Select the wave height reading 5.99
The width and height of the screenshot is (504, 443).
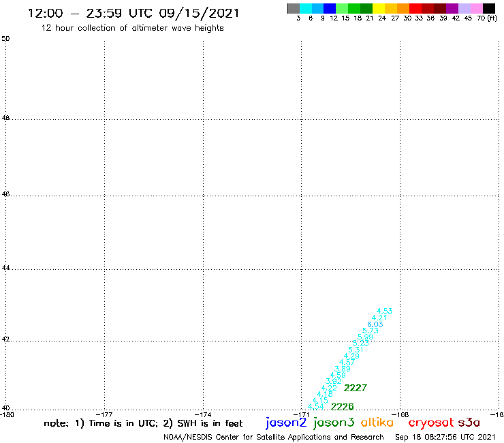point(366,337)
